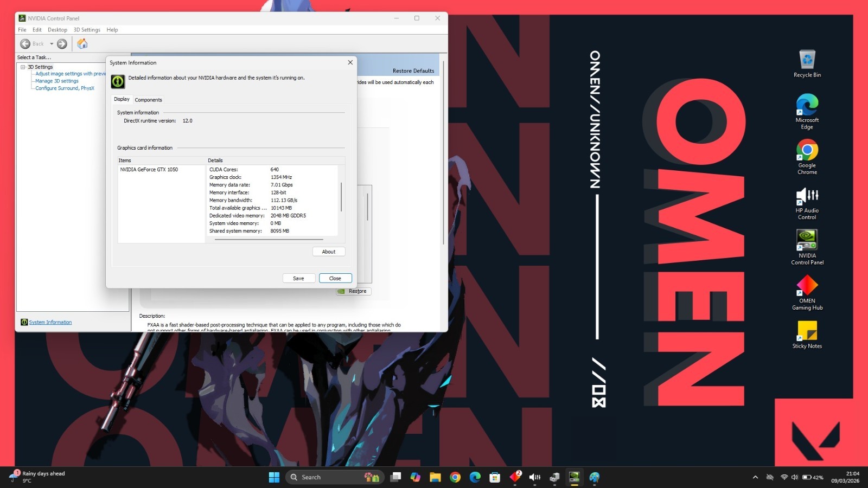Launch OMEN Gaming Hub desktop shortcut
The image size is (868, 488).
(807, 293)
